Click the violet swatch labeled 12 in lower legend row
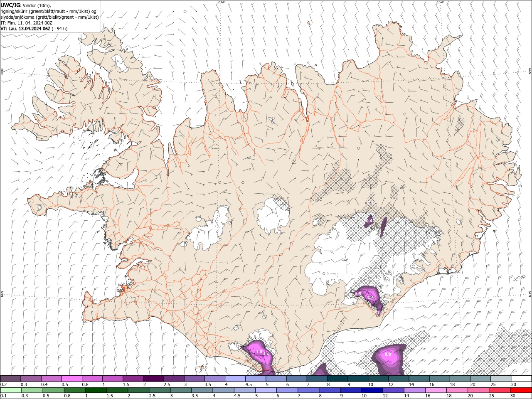Image resolution: width=532 pixels, height=399 pixels. (393, 390)
